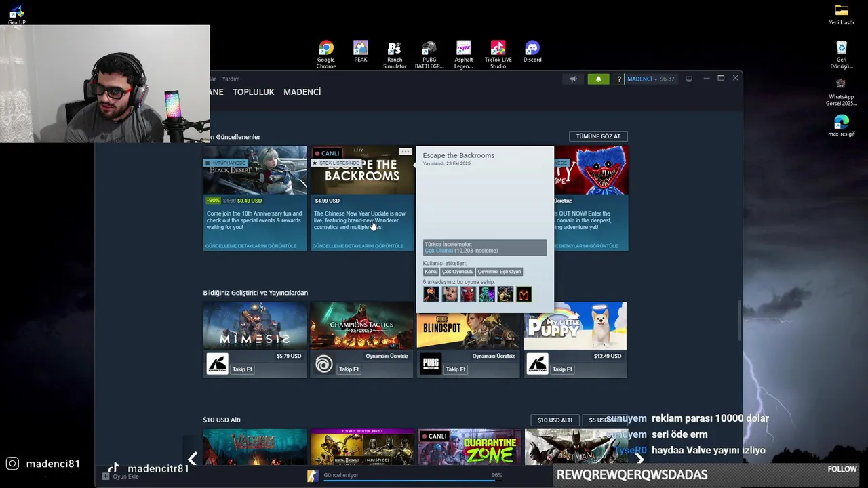Show previous games in $10 USD Altı carousel
This screenshot has width=868, height=488.
coord(193,459)
